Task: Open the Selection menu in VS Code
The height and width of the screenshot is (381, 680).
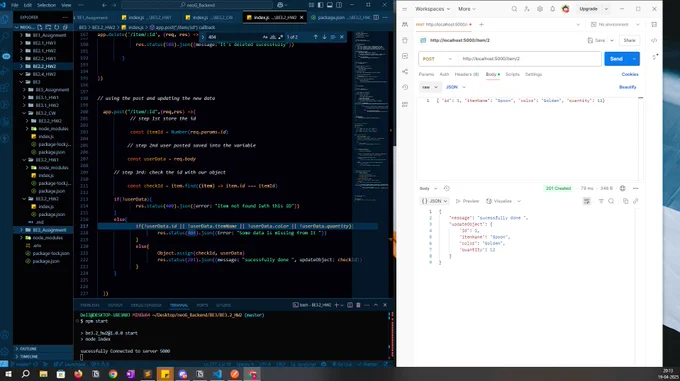Action: pyautogui.click(x=46, y=5)
